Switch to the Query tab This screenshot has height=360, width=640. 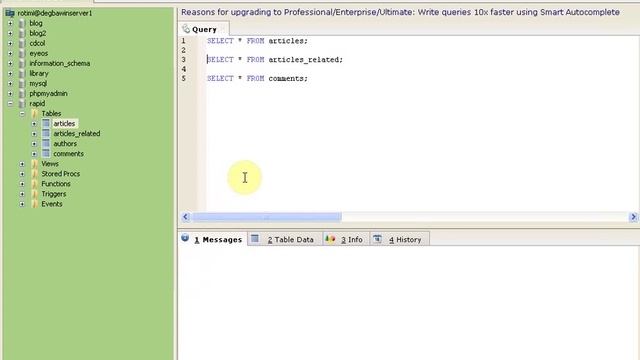click(203, 29)
